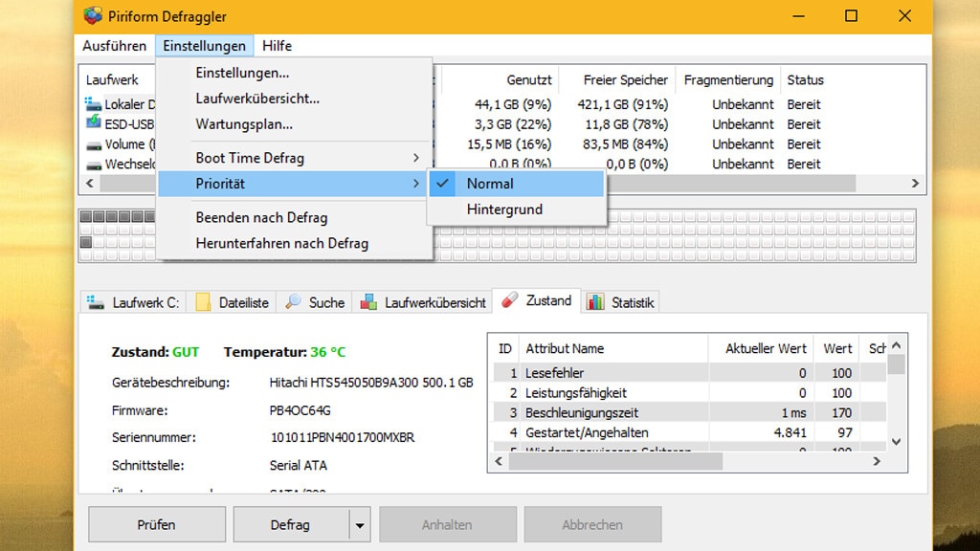980x551 pixels.
Task: Switch to the Statistik tab
Action: 620,302
